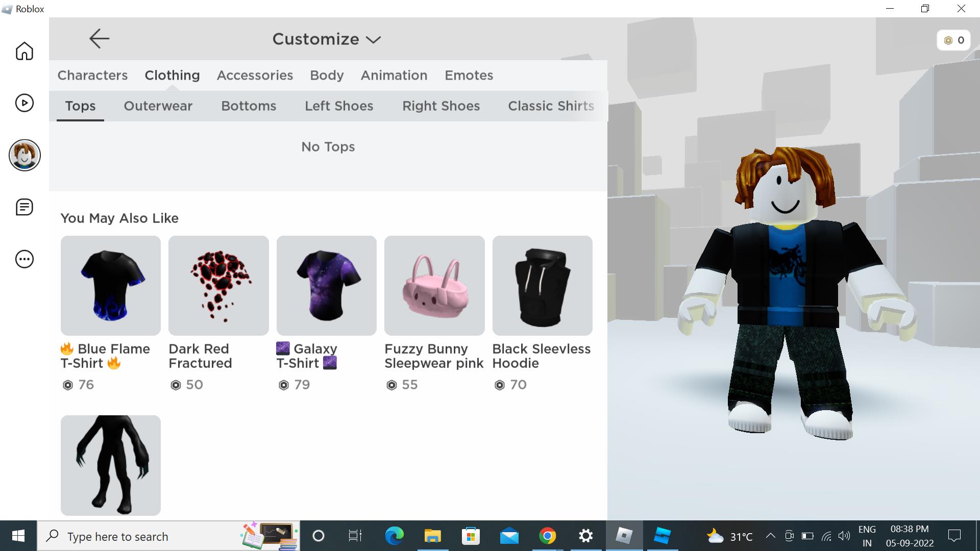
Task: Open the Dark Red Fractured thumbnail
Action: [x=218, y=286]
